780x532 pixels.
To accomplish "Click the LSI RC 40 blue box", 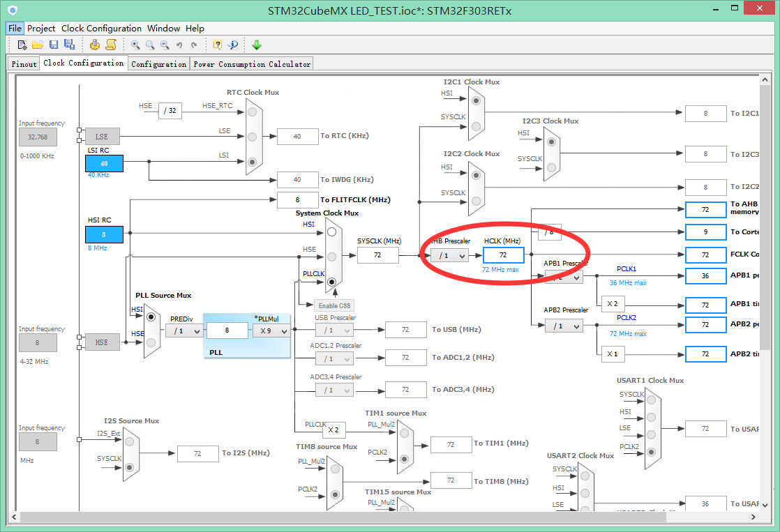I will coord(104,164).
